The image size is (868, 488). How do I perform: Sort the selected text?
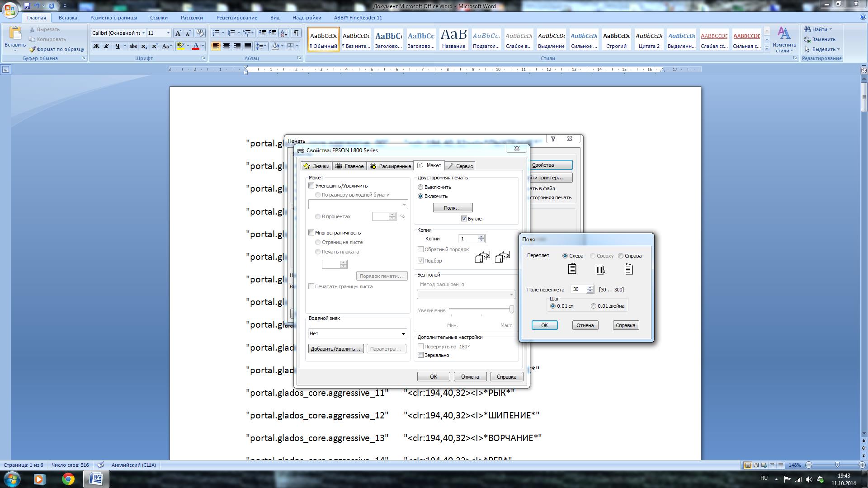coord(284,33)
